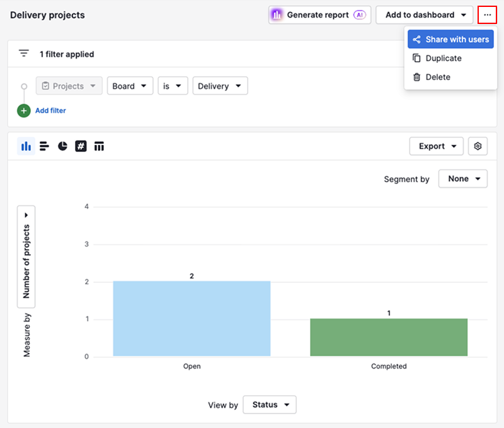The image size is (504, 428).
Task: Open the Board field dropdown
Action: tap(130, 86)
